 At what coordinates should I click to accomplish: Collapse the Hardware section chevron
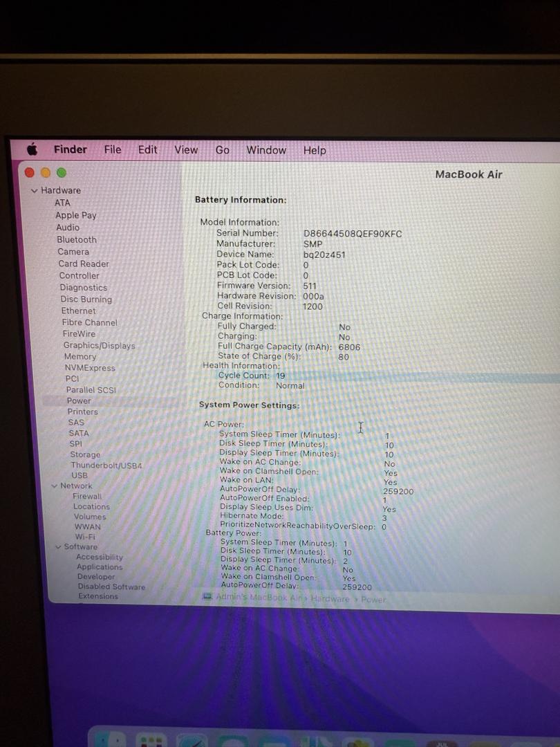(x=34, y=191)
